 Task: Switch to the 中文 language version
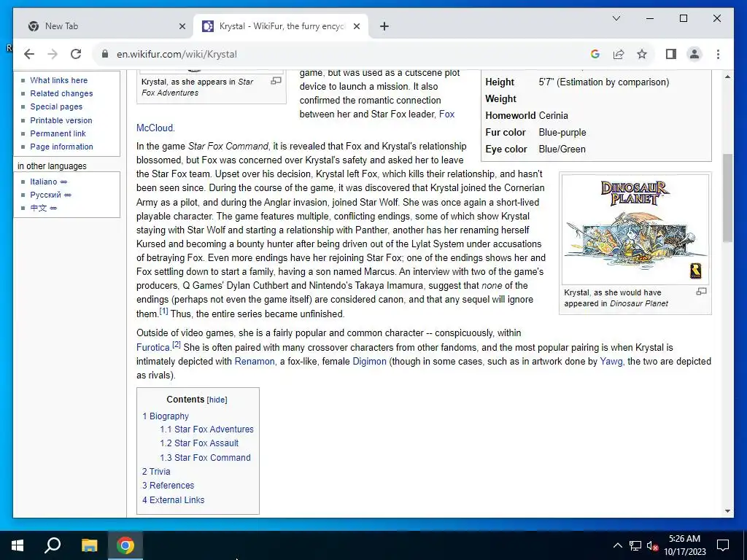(x=39, y=208)
